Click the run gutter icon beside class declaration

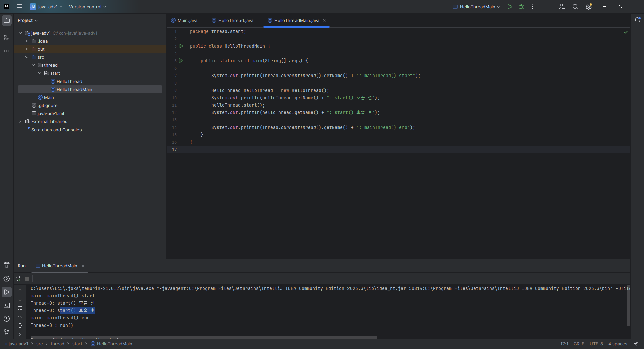(181, 46)
